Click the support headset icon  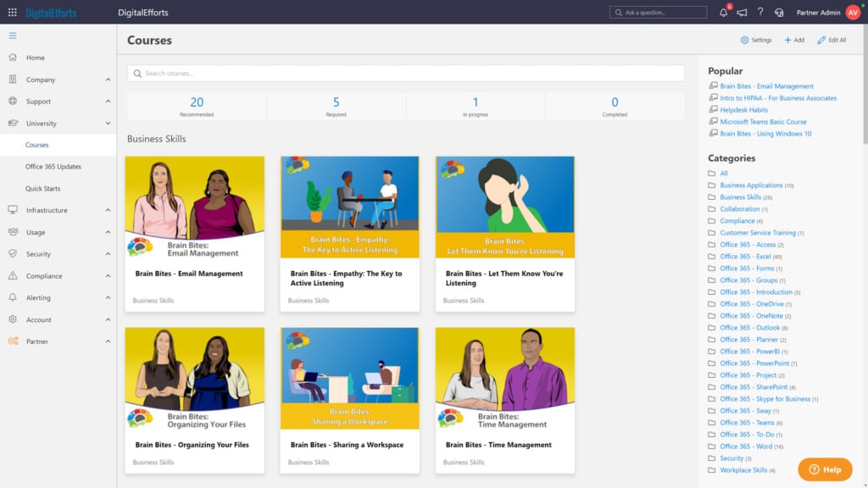coord(779,12)
